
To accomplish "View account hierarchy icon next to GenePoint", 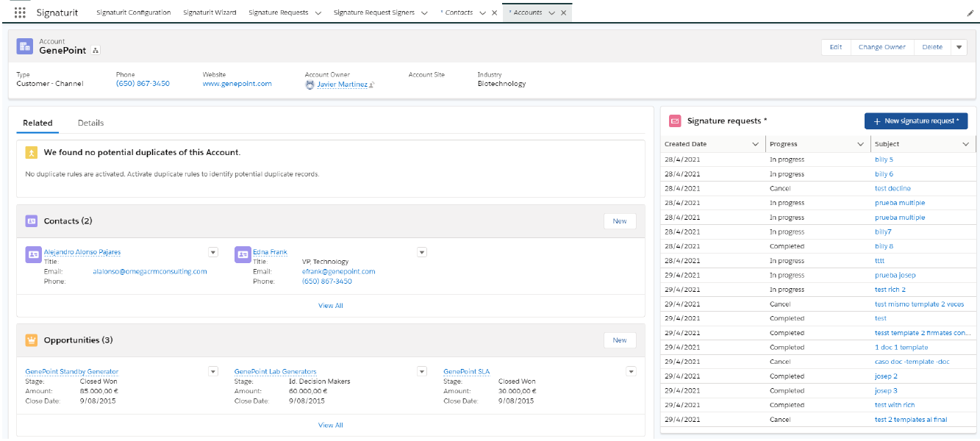I will [96, 51].
